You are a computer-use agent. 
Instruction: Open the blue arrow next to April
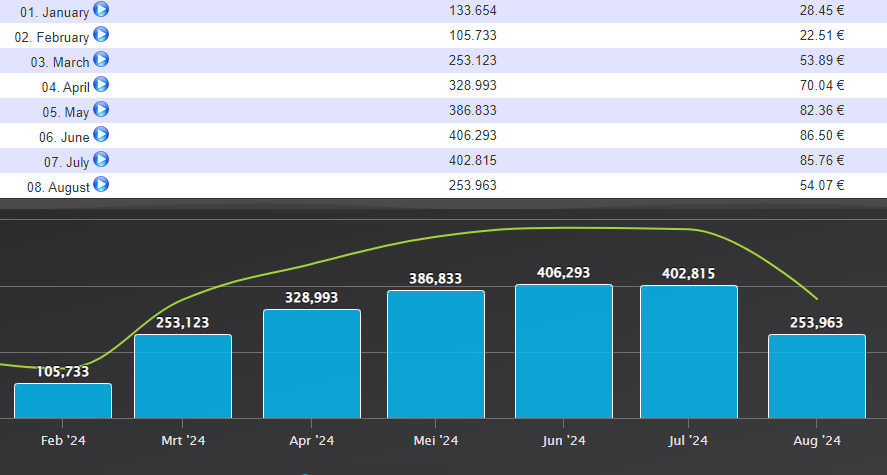101,84
